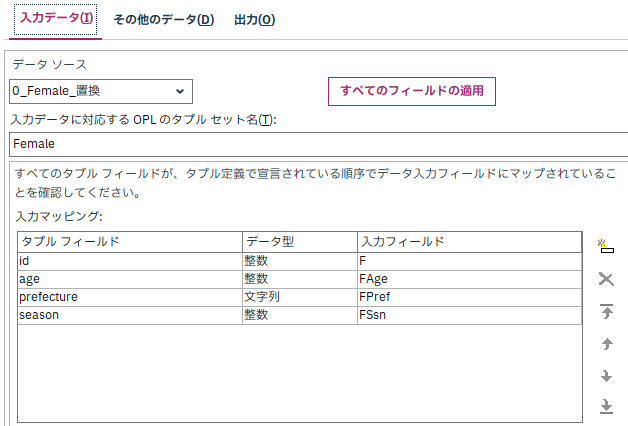Switch to the その他のデータ tab
628x426 pixels.
tap(164, 20)
